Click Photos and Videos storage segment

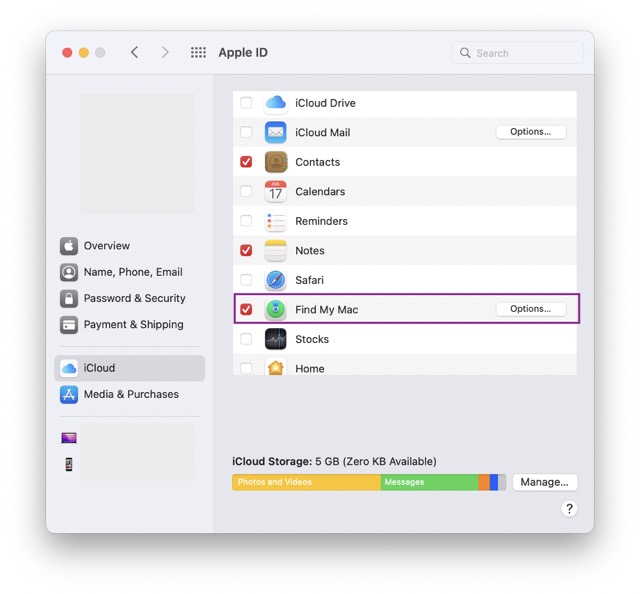pyautogui.click(x=306, y=482)
